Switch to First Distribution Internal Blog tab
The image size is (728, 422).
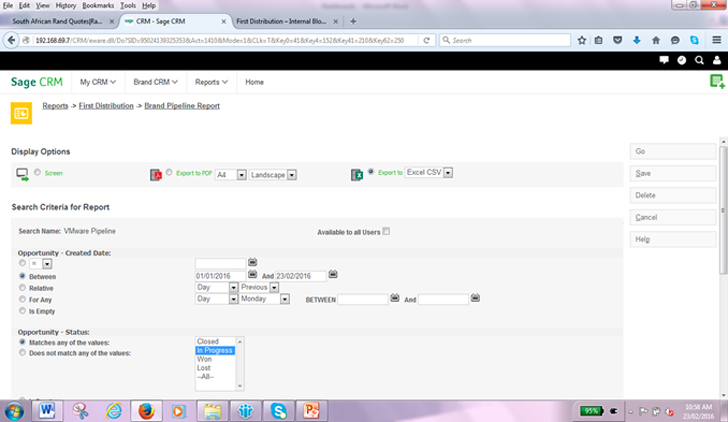pos(281,21)
